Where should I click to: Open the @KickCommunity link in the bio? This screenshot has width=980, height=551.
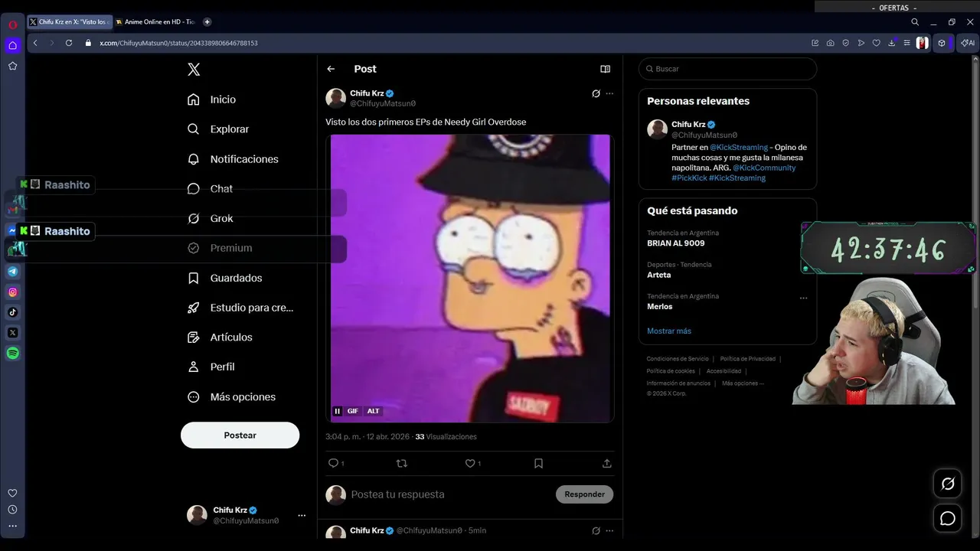click(764, 168)
